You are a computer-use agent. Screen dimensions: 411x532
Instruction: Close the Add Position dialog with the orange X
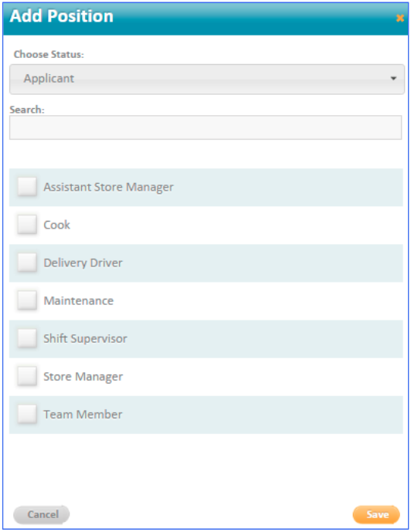click(400, 18)
